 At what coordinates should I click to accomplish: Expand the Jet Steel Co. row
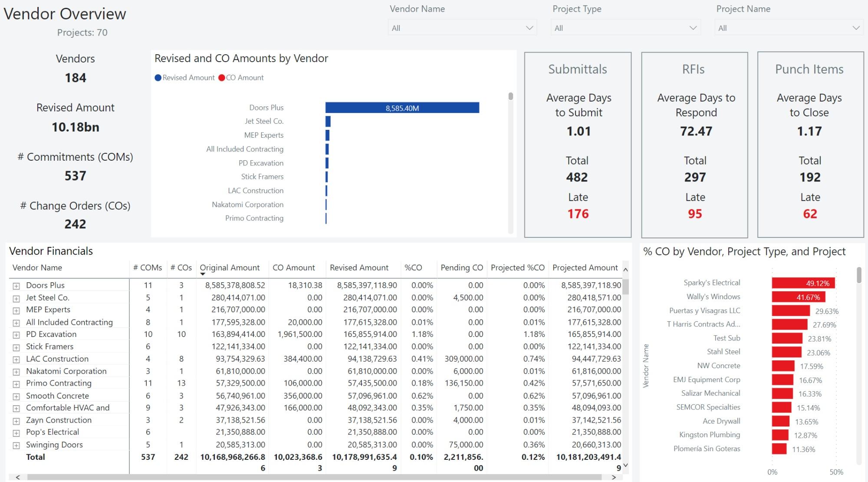pos(16,298)
